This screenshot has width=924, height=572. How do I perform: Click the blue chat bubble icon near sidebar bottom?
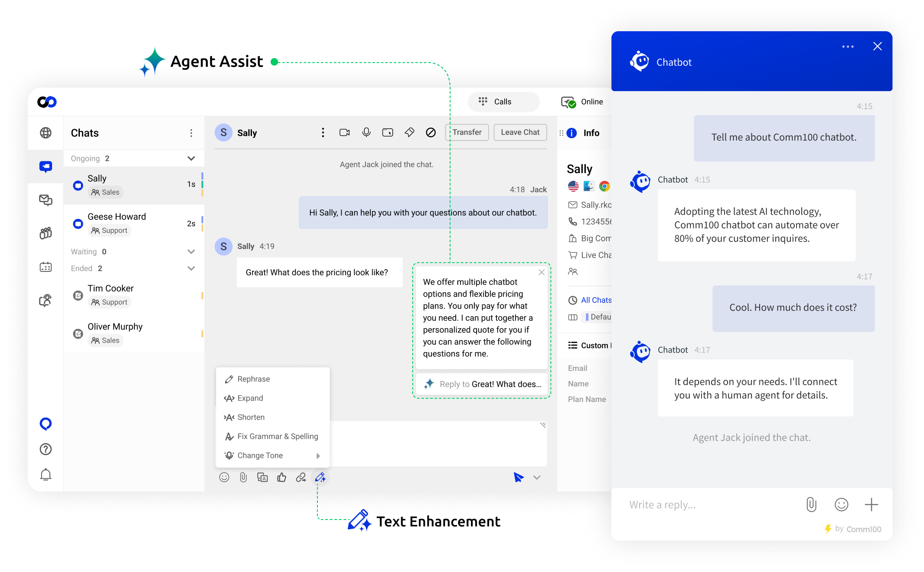coord(46,424)
